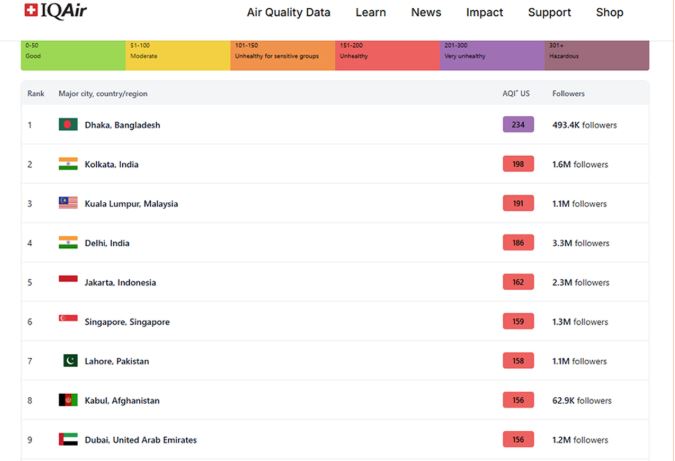Open the Lahore, Pakistan city page
675x461 pixels.
pos(117,361)
